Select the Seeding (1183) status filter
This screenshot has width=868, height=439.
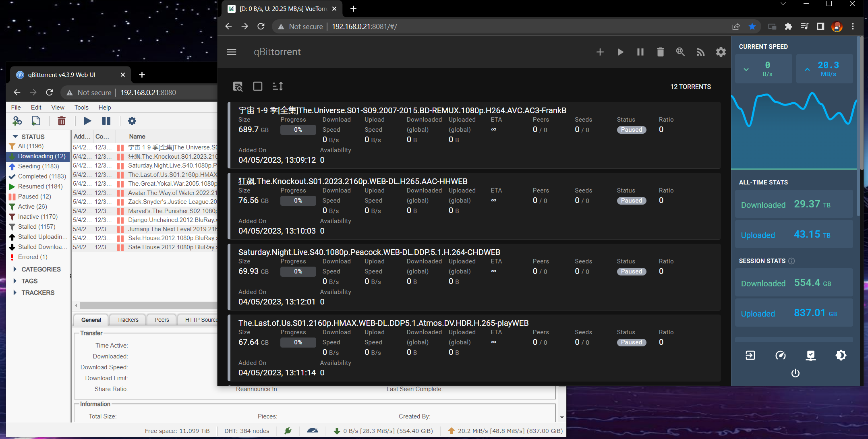pyautogui.click(x=38, y=166)
